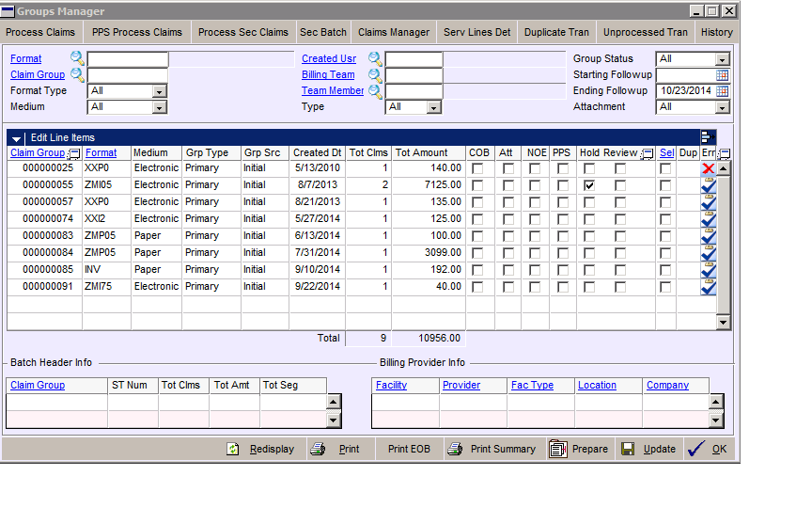Image resolution: width=812 pixels, height=508 pixels.
Task: Click the grid options icon on Edit Line Items bar
Action: (708, 136)
